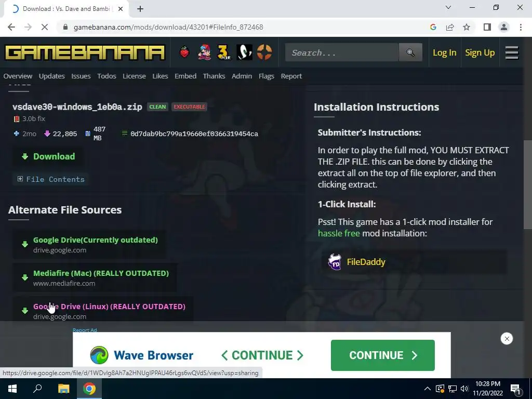Expand the File Contents section
Screen dimensions: 532x399
pyautogui.click(x=51, y=179)
